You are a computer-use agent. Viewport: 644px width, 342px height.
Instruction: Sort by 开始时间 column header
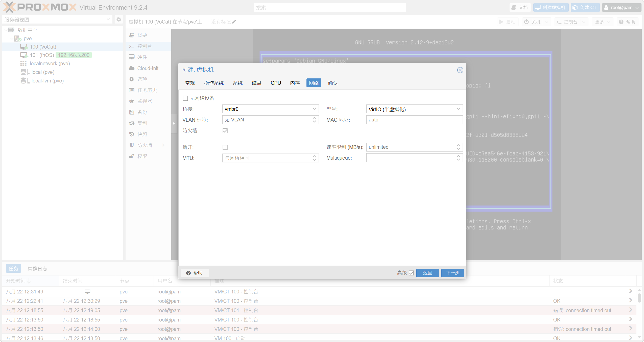pyautogui.click(x=30, y=281)
